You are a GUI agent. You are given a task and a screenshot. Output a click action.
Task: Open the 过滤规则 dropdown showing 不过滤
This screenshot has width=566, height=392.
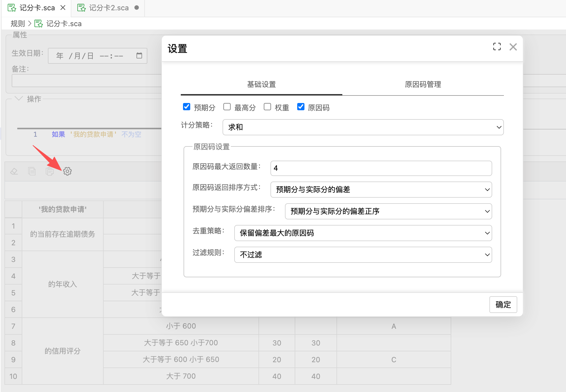point(363,255)
